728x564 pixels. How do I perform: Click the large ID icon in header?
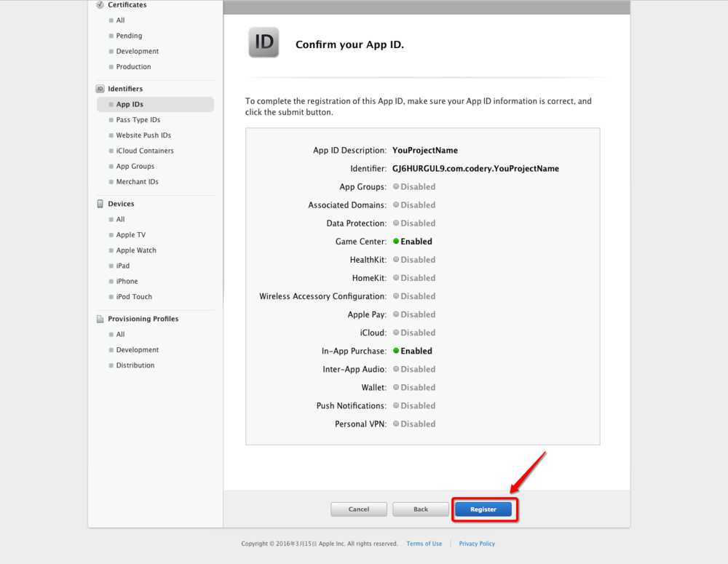click(264, 42)
